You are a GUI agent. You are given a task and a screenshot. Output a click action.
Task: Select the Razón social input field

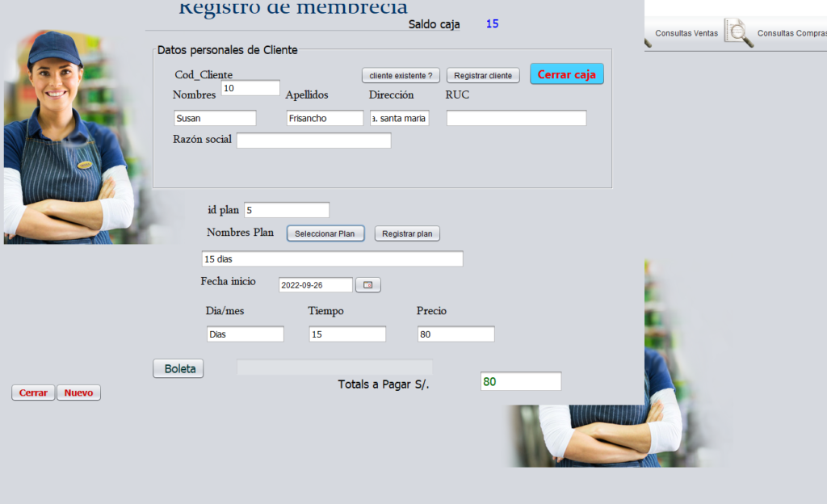[314, 140]
